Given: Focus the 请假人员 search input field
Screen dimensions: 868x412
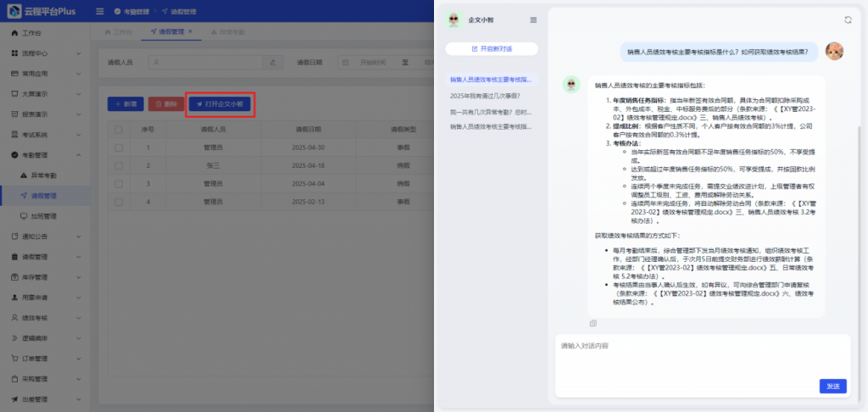Looking at the screenshot, I should coord(205,63).
